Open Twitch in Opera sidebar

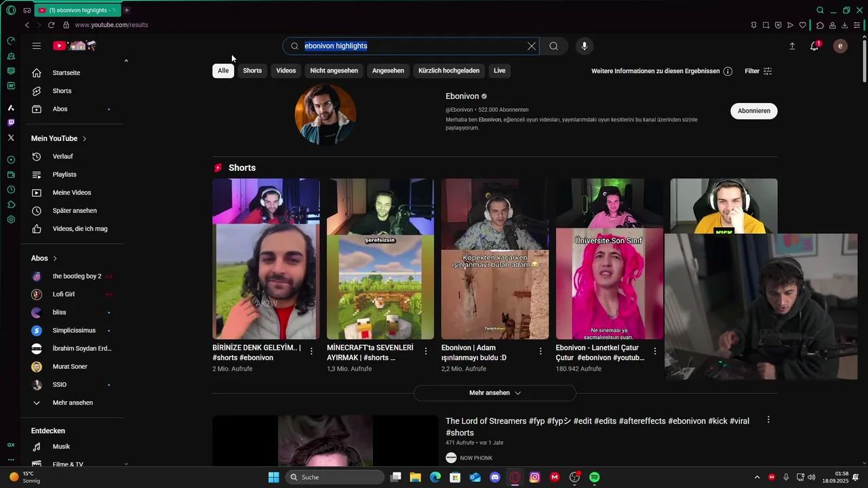[11, 123]
